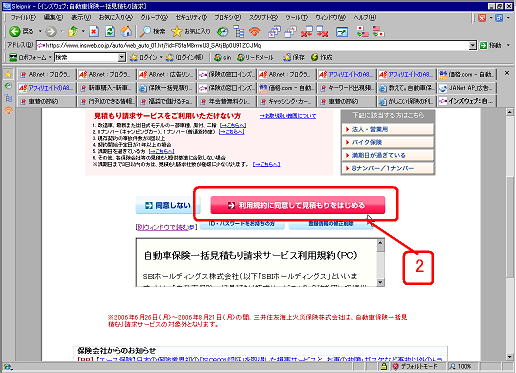The width and height of the screenshot is (516, 373).
Task: Click the green Back arrow icon
Action: click(x=15, y=32)
